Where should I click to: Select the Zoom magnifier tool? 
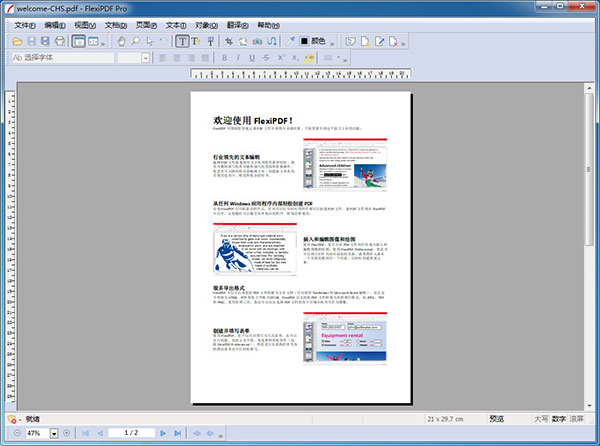137,41
